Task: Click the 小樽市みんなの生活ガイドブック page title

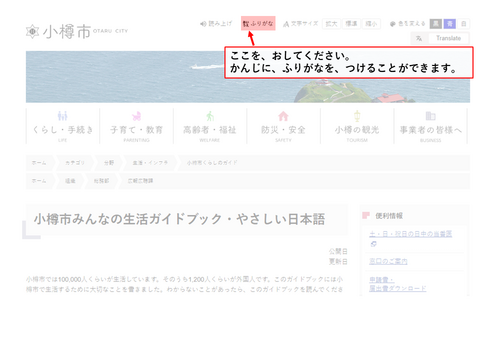Action: [x=179, y=219]
